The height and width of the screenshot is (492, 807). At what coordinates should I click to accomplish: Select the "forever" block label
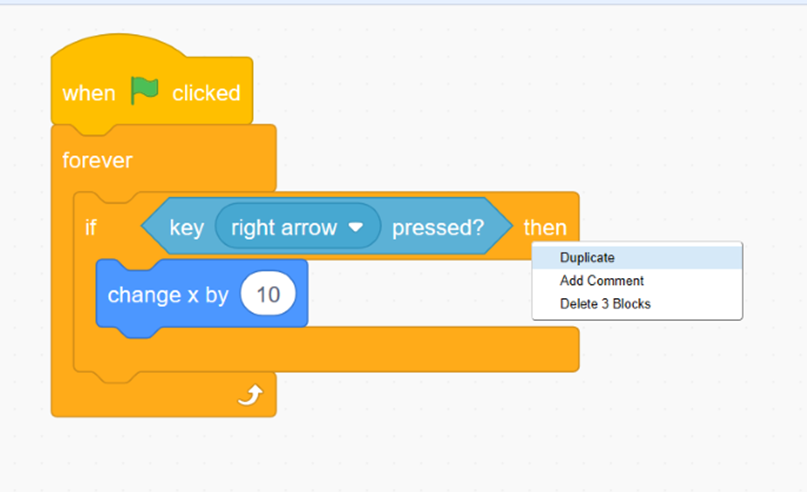point(97,160)
